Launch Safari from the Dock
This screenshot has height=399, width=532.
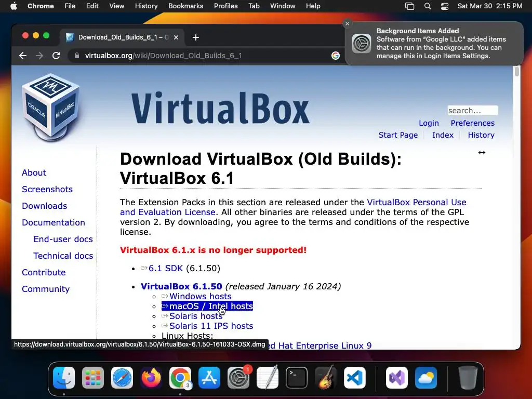122,378
